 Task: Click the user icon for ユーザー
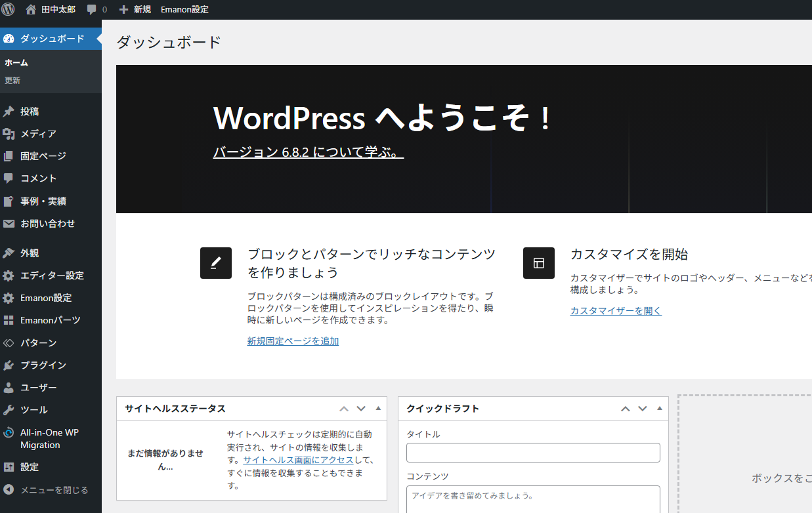click(x=9, y=388)
